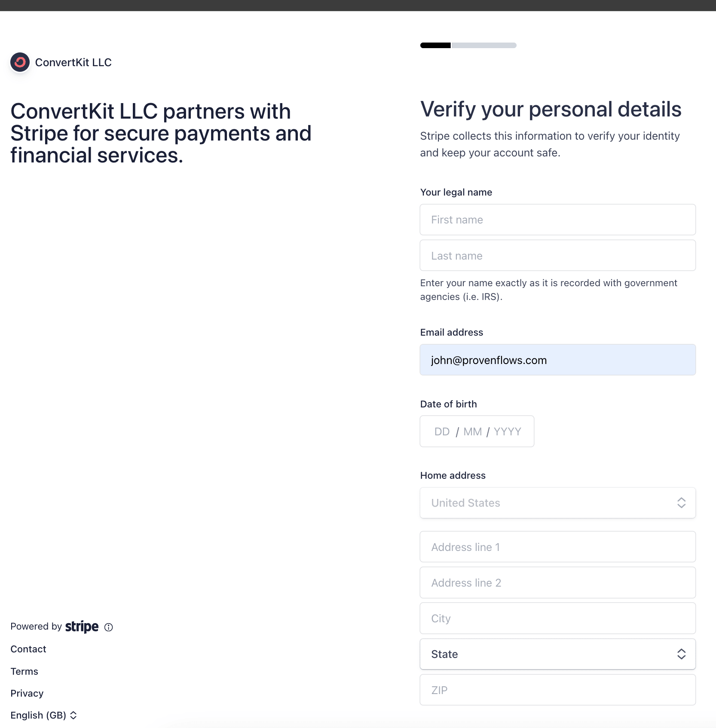The height and width of the screenshot is (728, 716).
Task: Open the Terms link
Action: click(24, 671)
